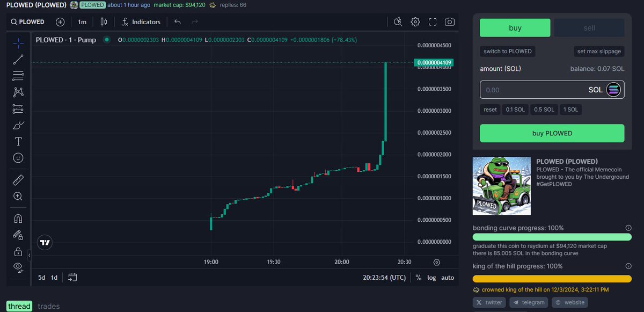Viewport: 644px width, 312px height.
Task: Show bonding curve progress info icon
Action: click(628, 228)
